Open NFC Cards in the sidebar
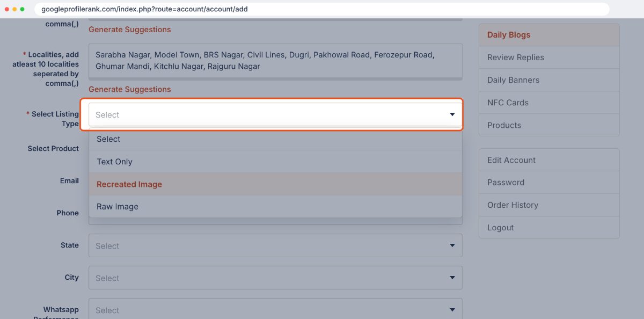The height and width of the screenshot is (319, 644). [549, 103]
